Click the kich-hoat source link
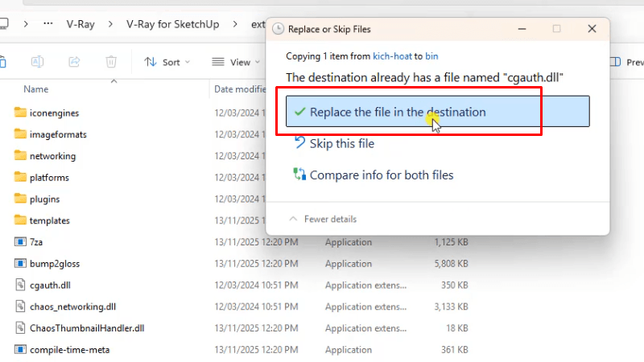Viewport: 644px width, 362px height. [392, 56]
